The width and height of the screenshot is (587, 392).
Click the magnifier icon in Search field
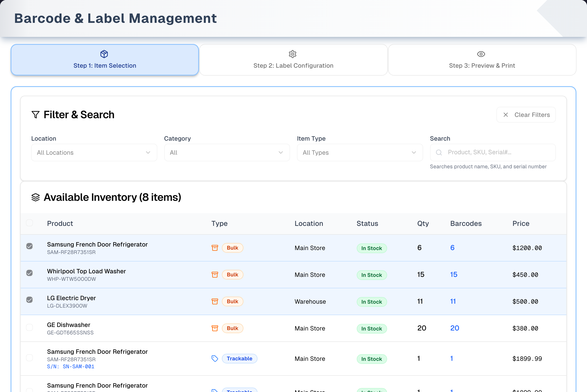coord(439,152)
